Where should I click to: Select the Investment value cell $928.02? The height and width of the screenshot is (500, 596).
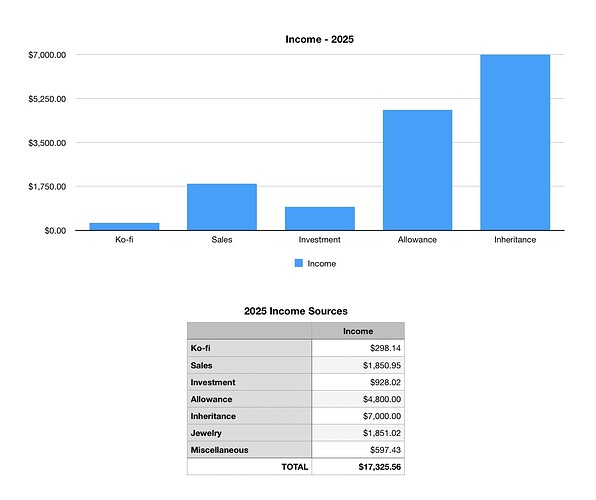pos(358,382)
